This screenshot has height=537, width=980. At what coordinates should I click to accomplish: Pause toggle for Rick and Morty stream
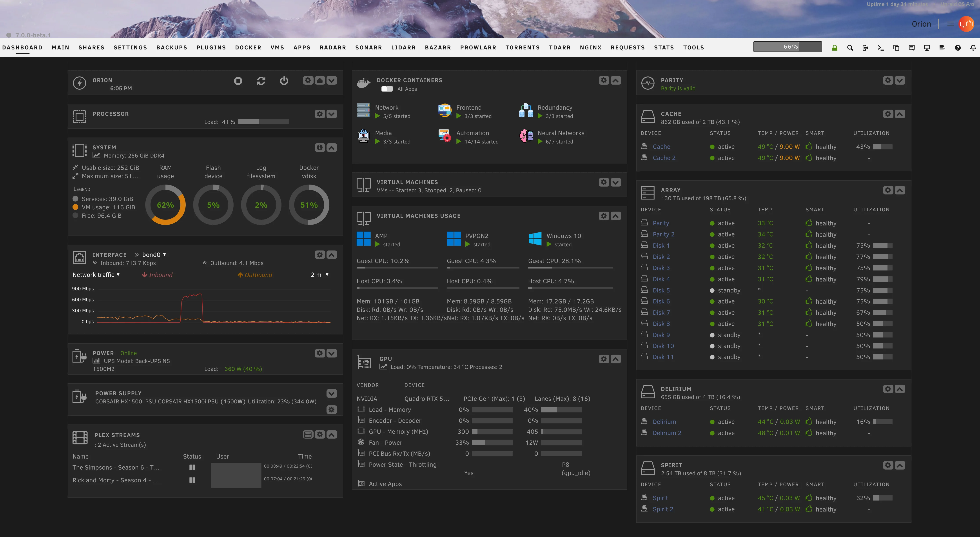point(192,480)
